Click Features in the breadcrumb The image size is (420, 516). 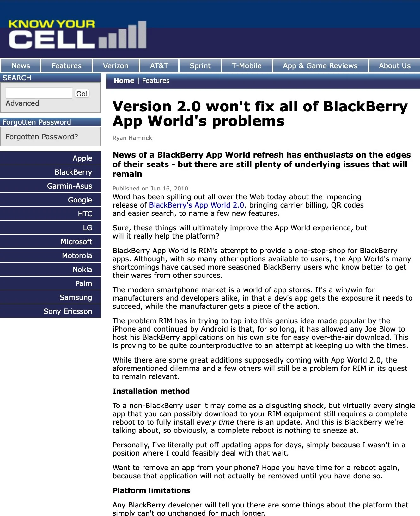coord(156,81)
